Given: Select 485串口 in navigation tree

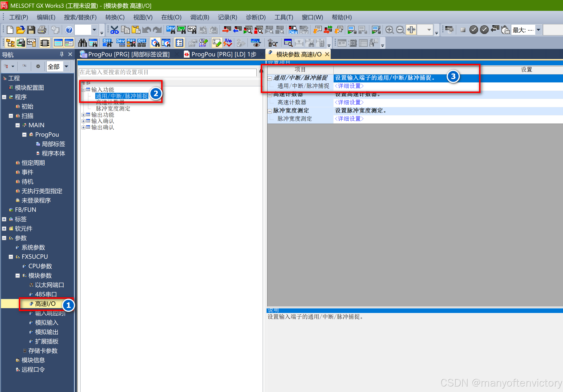Looking at the screenshot, I should click(x=46, y=294).
